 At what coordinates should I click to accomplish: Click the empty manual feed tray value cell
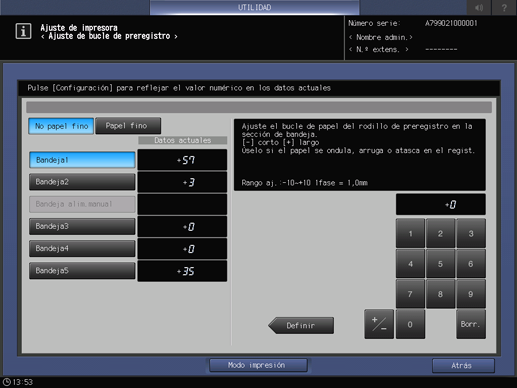click(x=182, y=204)
